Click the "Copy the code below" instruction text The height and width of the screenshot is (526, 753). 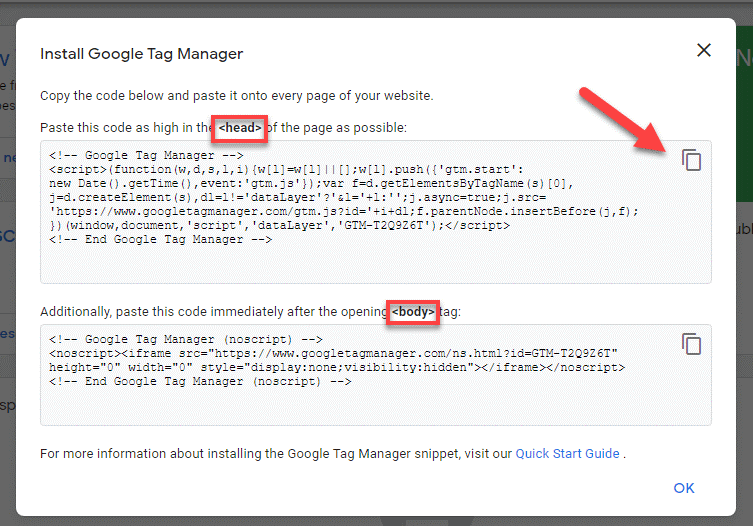[x=236, y=96]
